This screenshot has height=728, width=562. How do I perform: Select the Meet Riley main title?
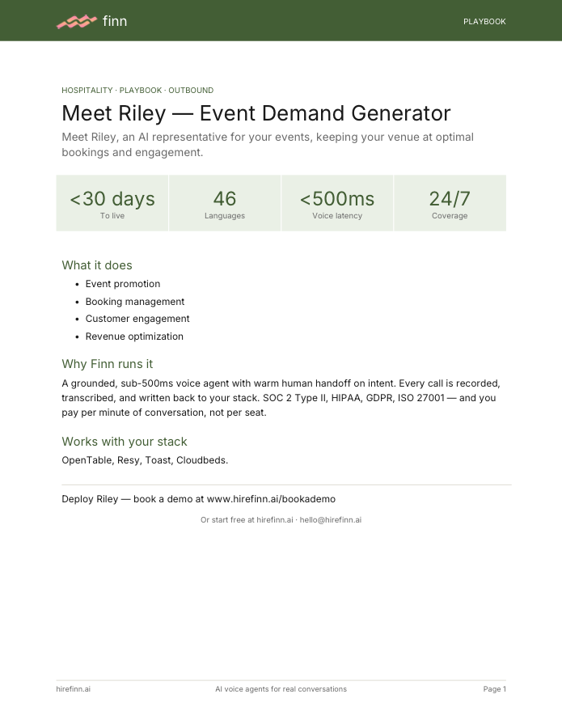pyautogui.click(x=256, y=113)
